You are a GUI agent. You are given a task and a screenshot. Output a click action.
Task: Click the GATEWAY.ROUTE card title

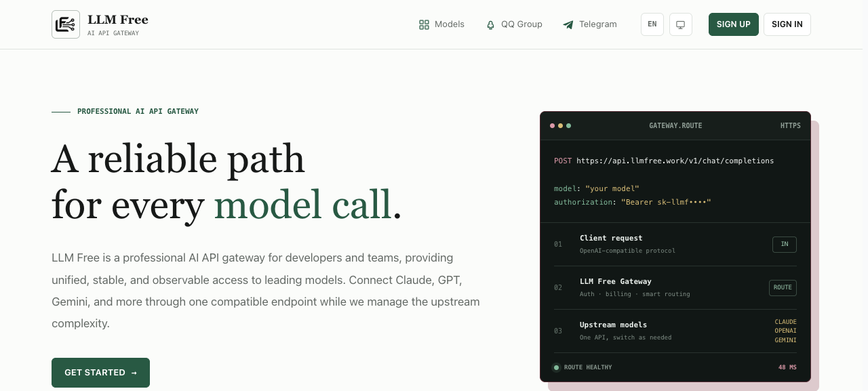(x=675, y=126)
